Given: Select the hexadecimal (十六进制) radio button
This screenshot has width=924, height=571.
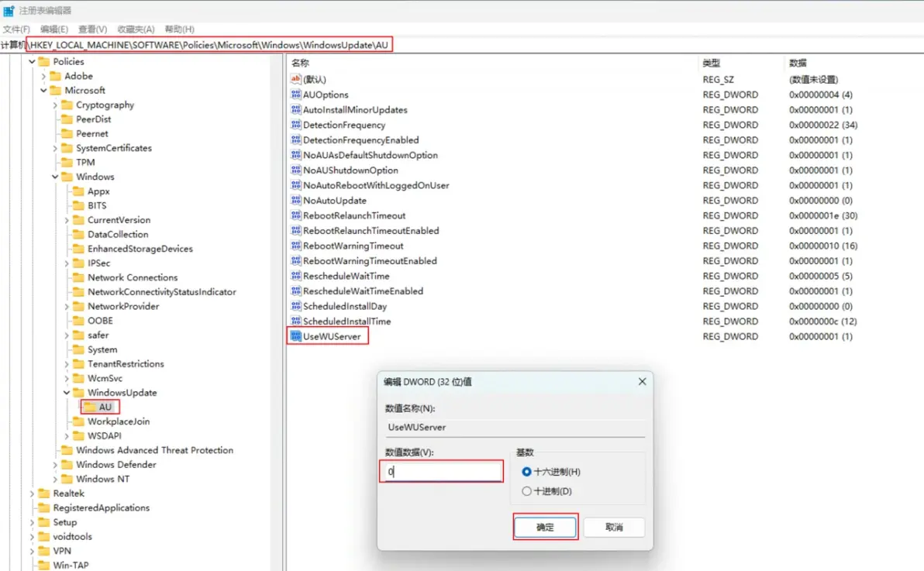Looking at the screenshot, I should tap(526, 471).
